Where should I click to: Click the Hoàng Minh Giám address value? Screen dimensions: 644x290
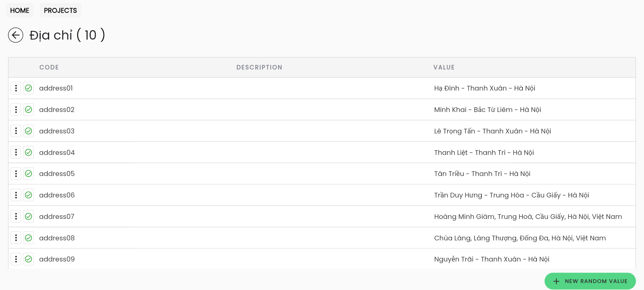[x=528, y=217]
